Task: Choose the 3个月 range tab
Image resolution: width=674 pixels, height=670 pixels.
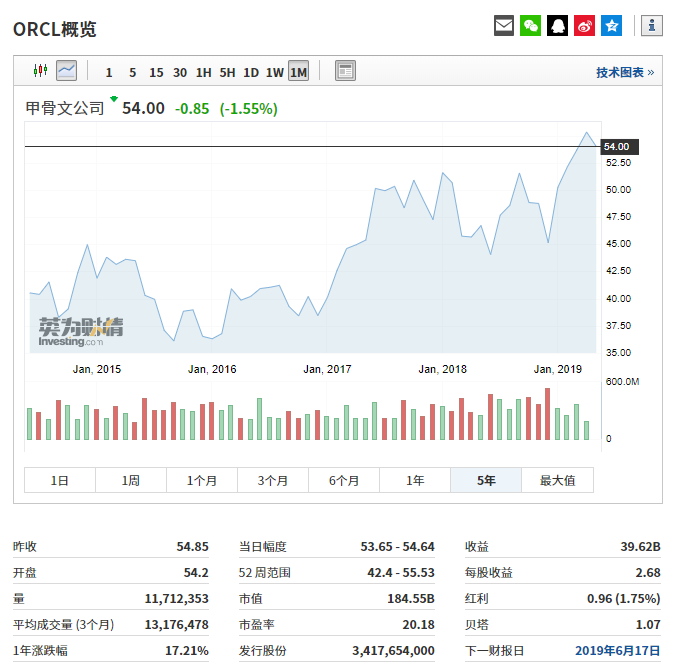Action: tap(273, 480)
